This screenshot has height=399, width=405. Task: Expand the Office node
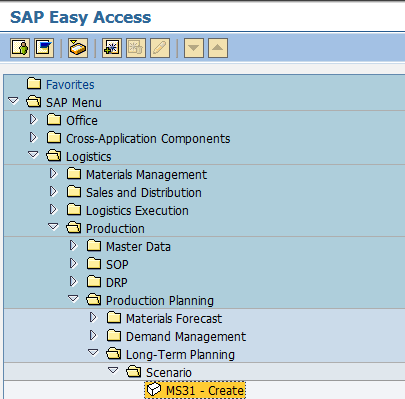click(33, 119)
